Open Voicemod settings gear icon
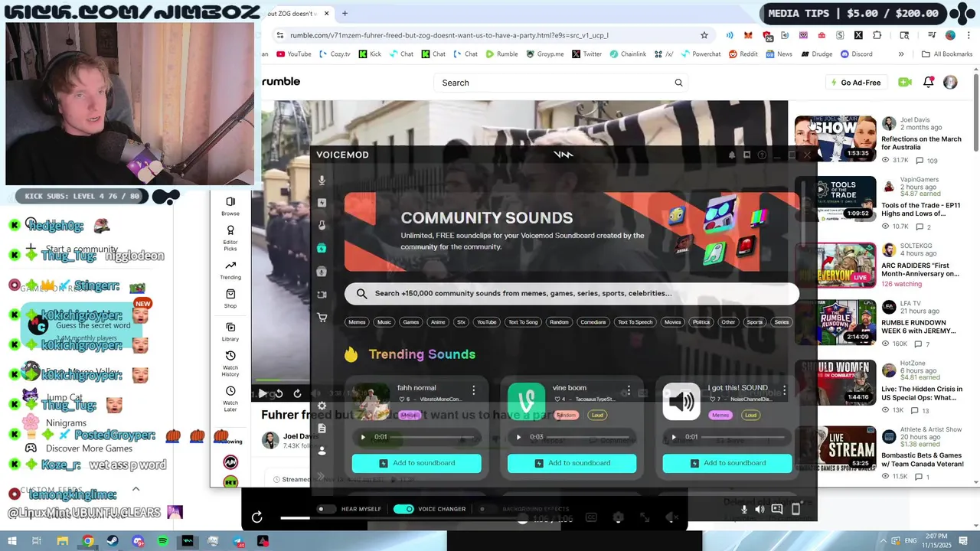The width and height of the screenshot is (980, 551). [322, 406]
